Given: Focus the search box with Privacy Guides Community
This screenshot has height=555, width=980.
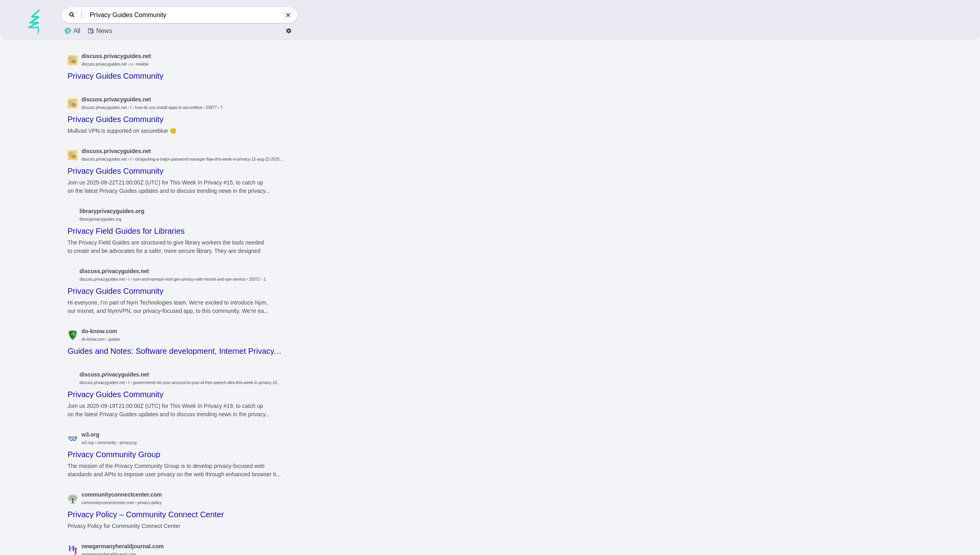Looking at the screenshot, I should pyautogui.click(x=183, y=15).
